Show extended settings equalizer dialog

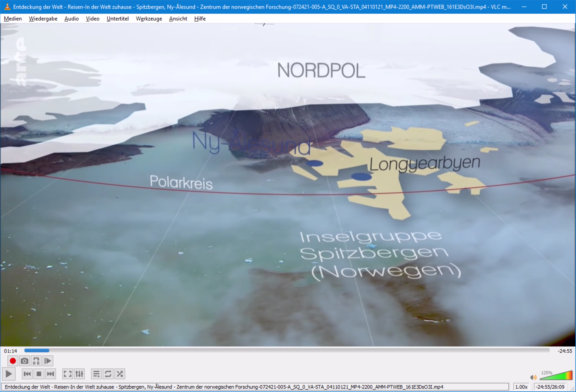coord(79,374)
